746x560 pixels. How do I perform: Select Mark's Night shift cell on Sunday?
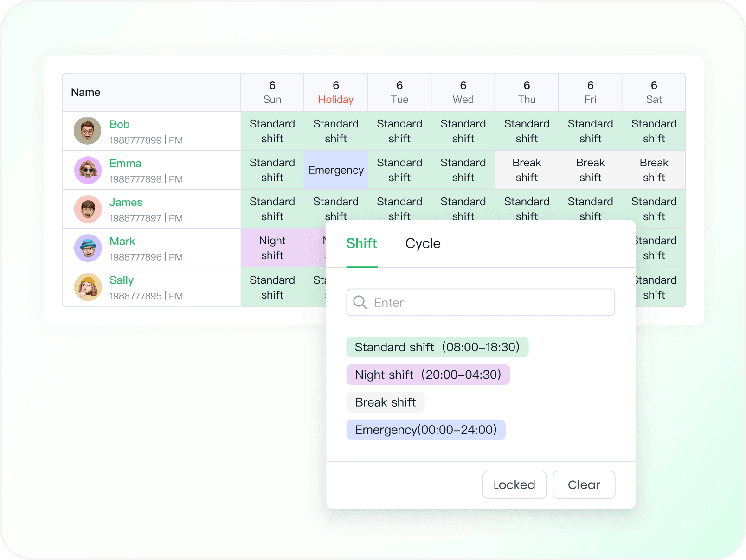coord(272,248)
